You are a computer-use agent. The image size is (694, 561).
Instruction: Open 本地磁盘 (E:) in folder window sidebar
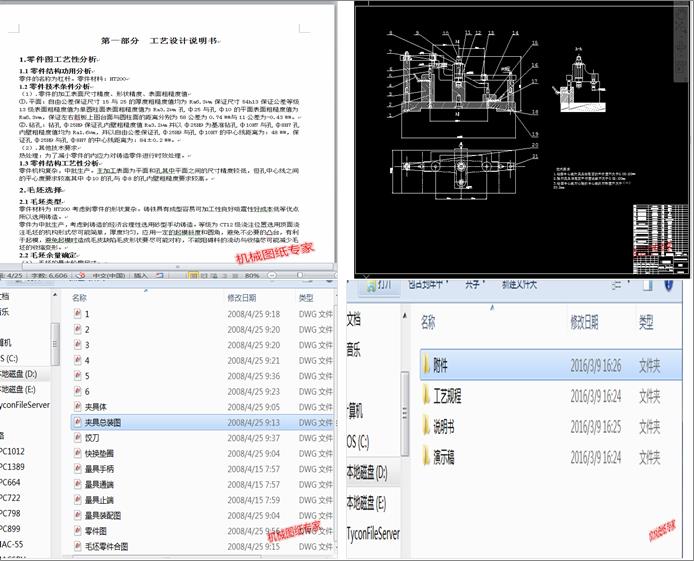[366, 503]
